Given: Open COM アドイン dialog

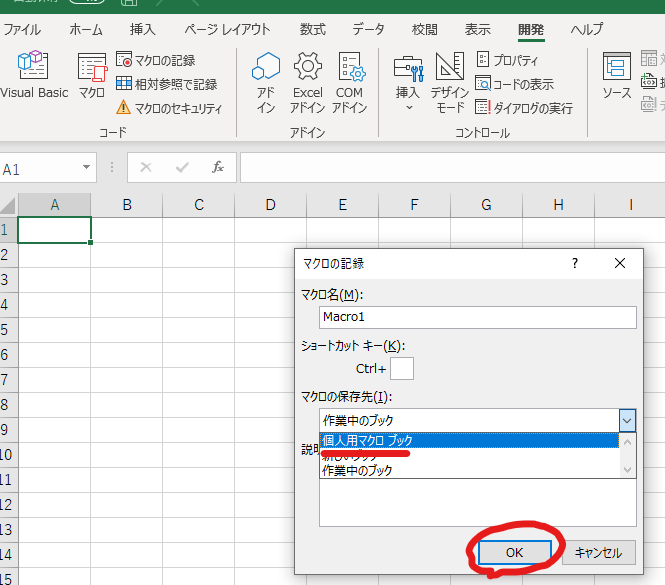Looking at the screenshot, I should point(349,83).
